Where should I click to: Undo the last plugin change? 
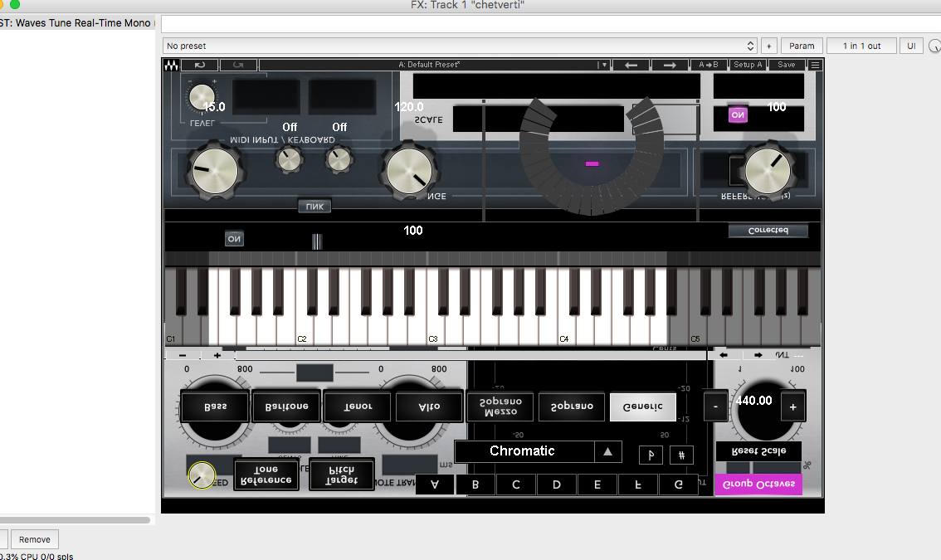coord(200,65)
